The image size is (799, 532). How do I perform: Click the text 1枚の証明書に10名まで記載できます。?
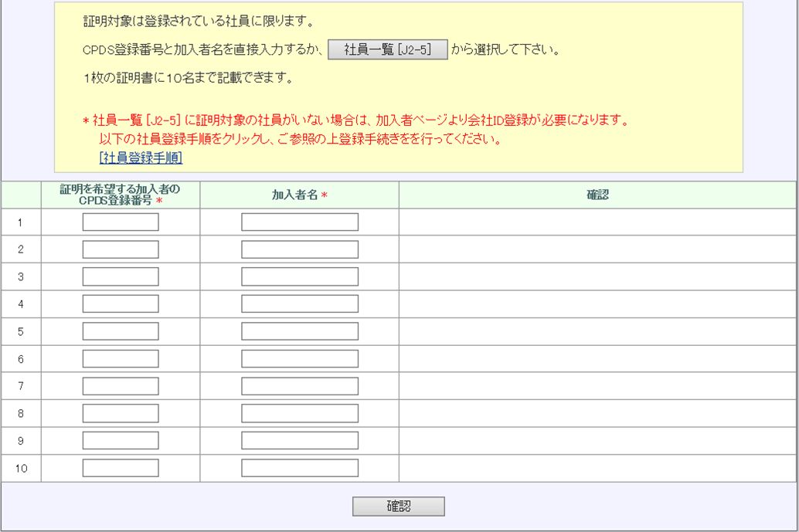click(x=188, y=78)
